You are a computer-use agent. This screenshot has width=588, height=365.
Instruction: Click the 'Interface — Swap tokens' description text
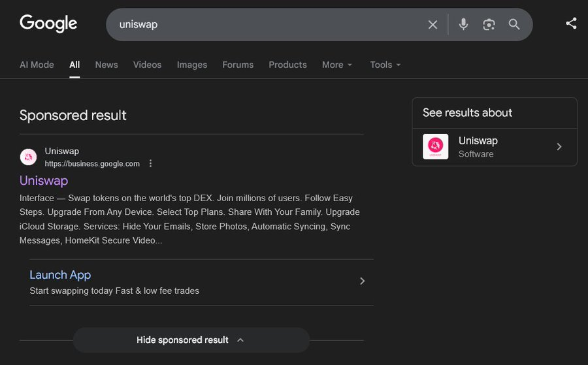pos(189,219)
